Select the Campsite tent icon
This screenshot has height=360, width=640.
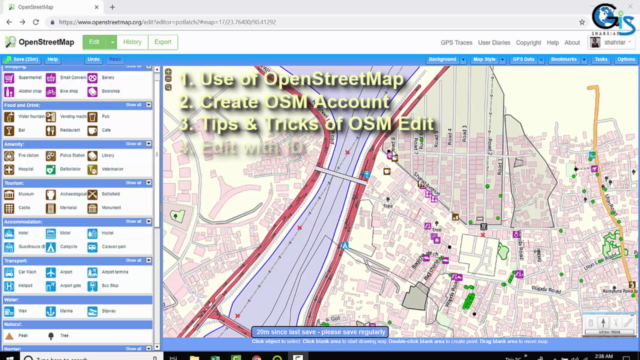point(51,247)
